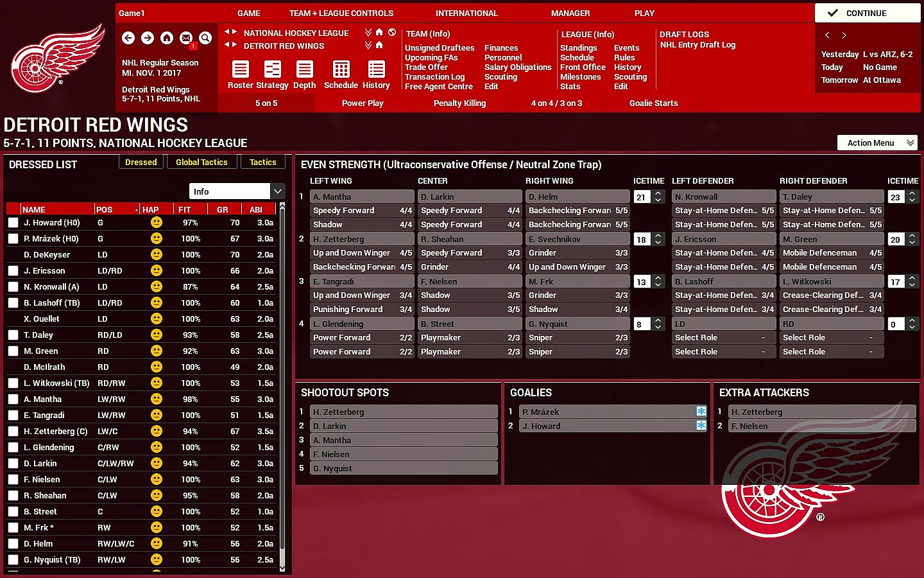This screenshot has height=578, width=924.
Task: Tick the checkbox for J. Howard (H0)
Action: [13, 222]
